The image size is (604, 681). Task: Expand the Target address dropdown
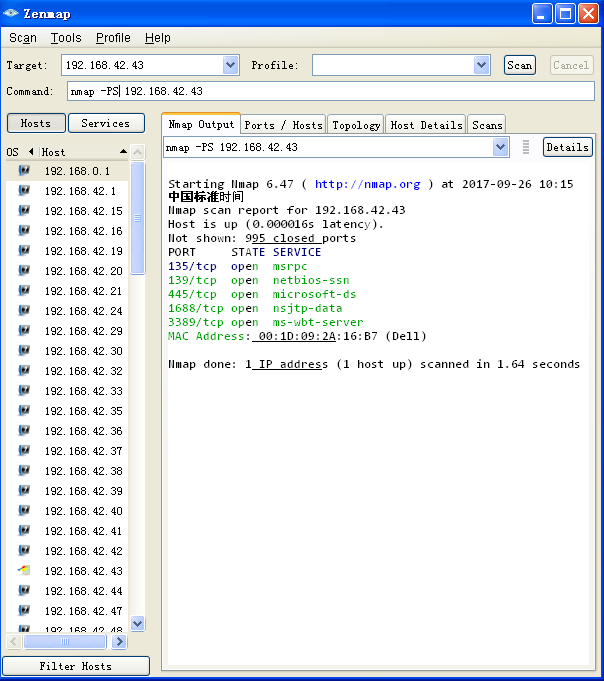pos(231,65)
